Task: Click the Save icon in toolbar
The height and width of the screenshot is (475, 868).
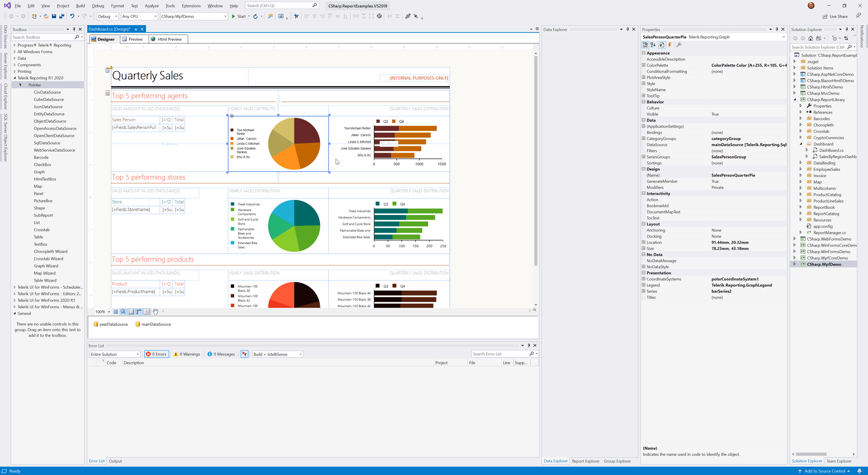Action: click(x=54, y=16)
